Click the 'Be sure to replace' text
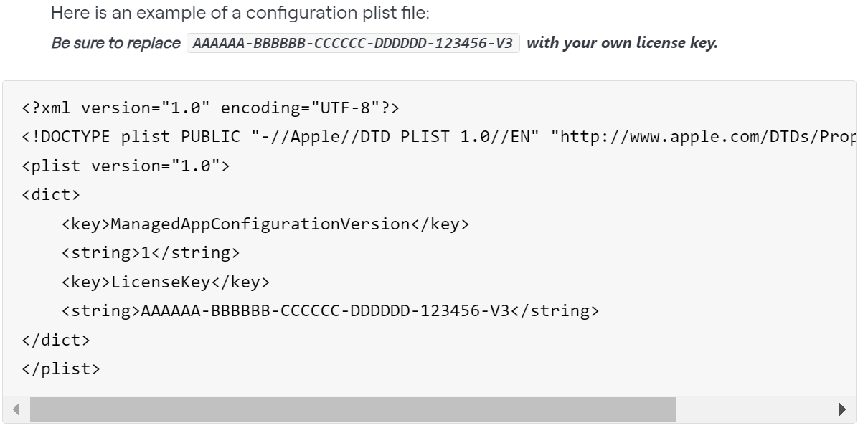The height and width of the screenshot is (428, 868). 116,43
